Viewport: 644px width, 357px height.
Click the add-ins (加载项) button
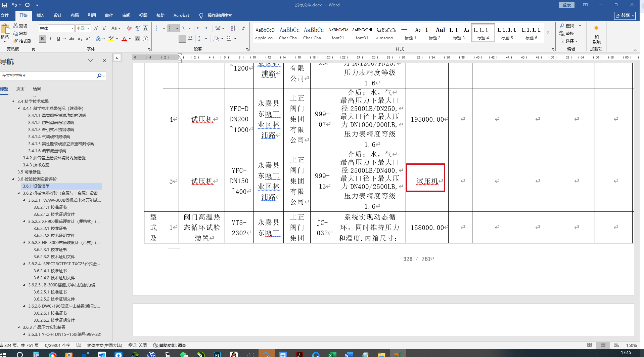coord(596,35)
